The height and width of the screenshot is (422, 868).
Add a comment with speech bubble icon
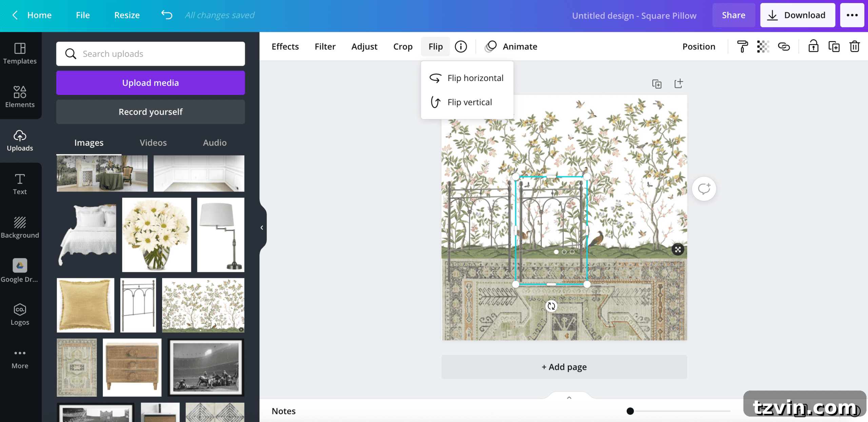704,189
